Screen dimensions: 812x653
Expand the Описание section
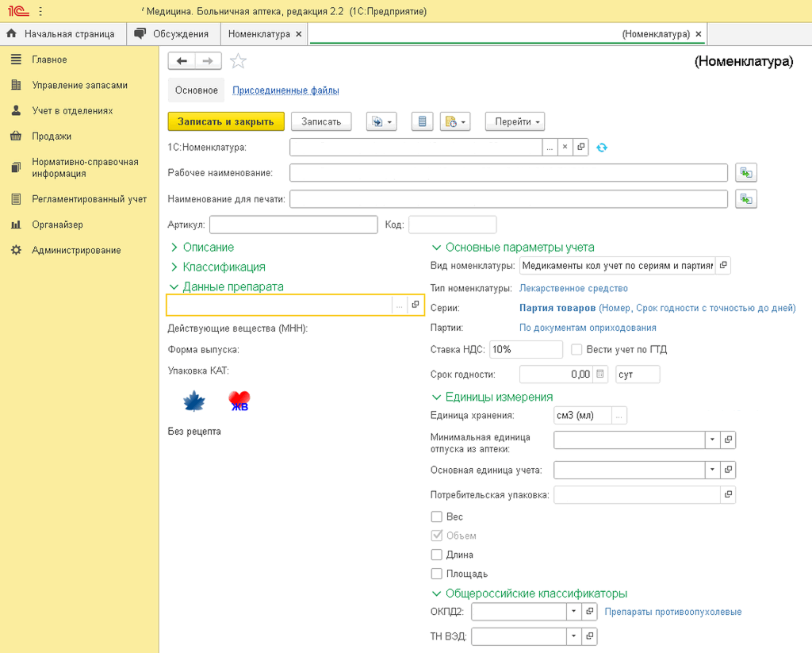click(208, 248)
